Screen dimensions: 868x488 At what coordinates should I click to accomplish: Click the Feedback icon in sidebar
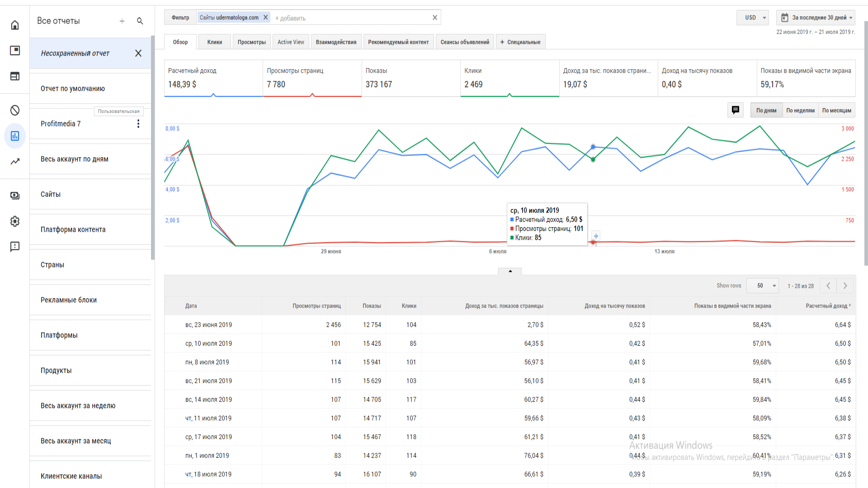(15, 247)
